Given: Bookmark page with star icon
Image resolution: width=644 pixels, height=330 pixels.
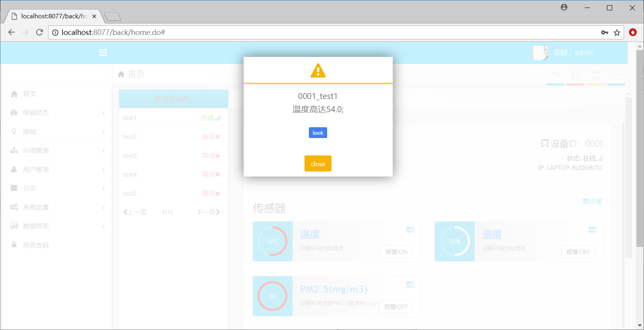Looking at the screenshot, I should [617, 33].
